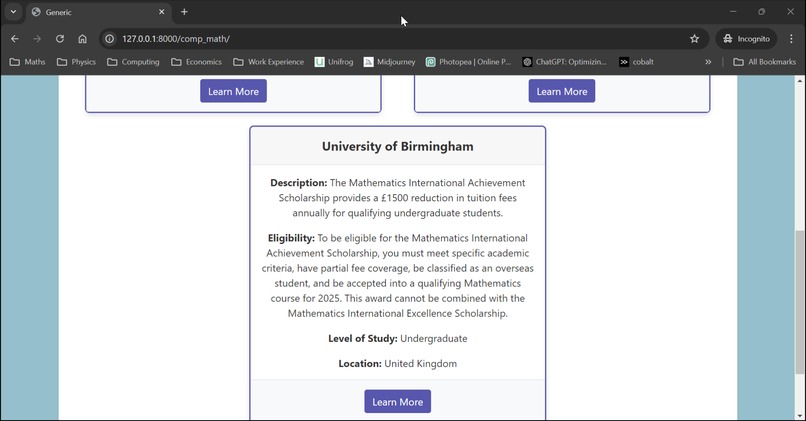806x421 pixels.
Task: Click Learn More on the top-right card
Action: 562,91
